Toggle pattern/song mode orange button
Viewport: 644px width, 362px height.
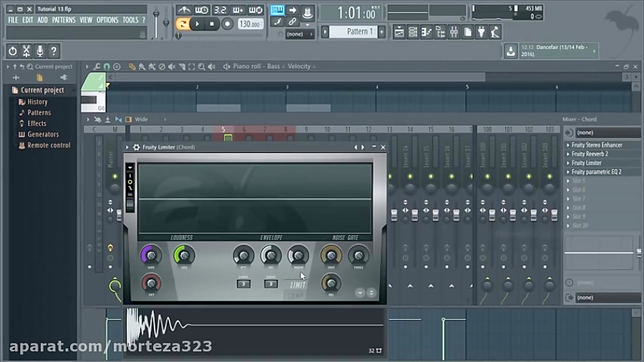click(182, 24)
